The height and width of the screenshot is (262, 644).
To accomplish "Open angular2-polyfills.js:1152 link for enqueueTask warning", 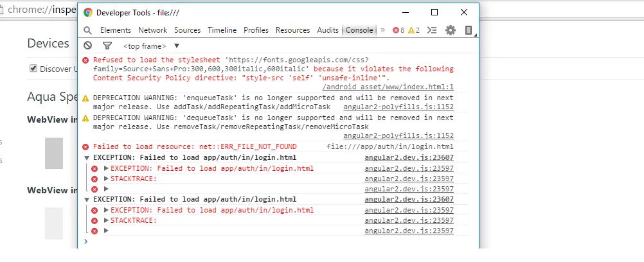I will (398, 107).
